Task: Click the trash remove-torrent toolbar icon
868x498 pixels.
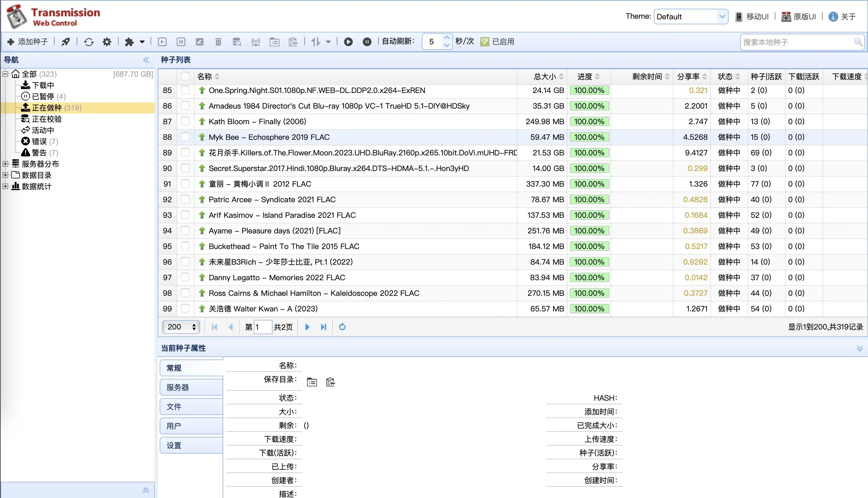Action: click(218, 42)
